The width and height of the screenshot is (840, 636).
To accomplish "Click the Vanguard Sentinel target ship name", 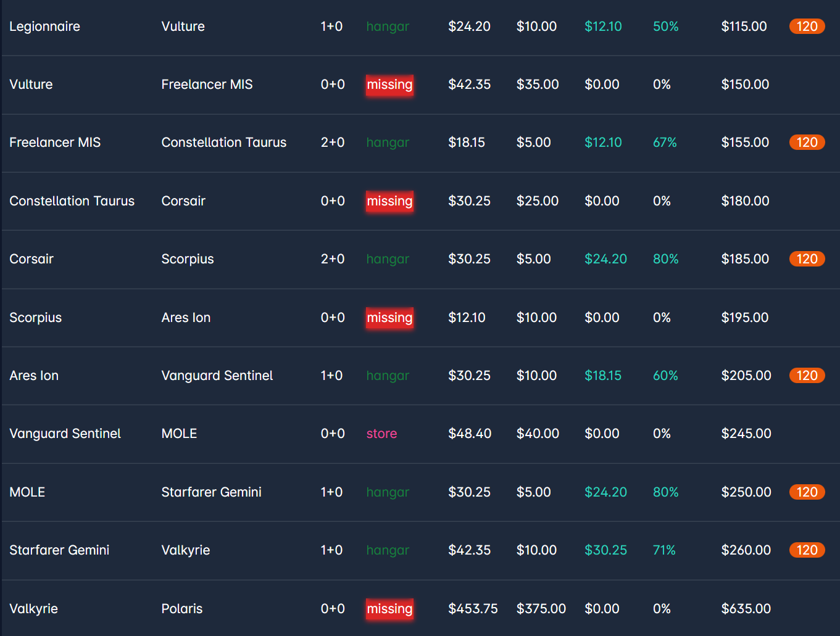I will click(x=217, y=376).
